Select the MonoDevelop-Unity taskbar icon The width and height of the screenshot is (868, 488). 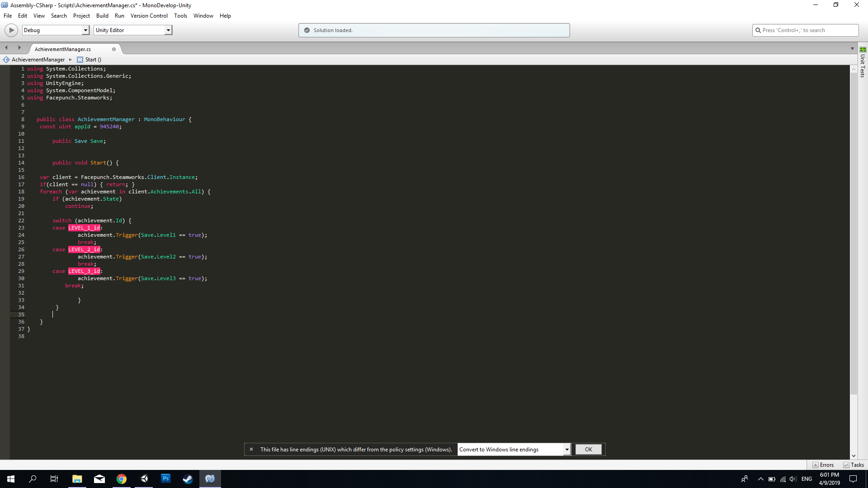click(210, 479)
